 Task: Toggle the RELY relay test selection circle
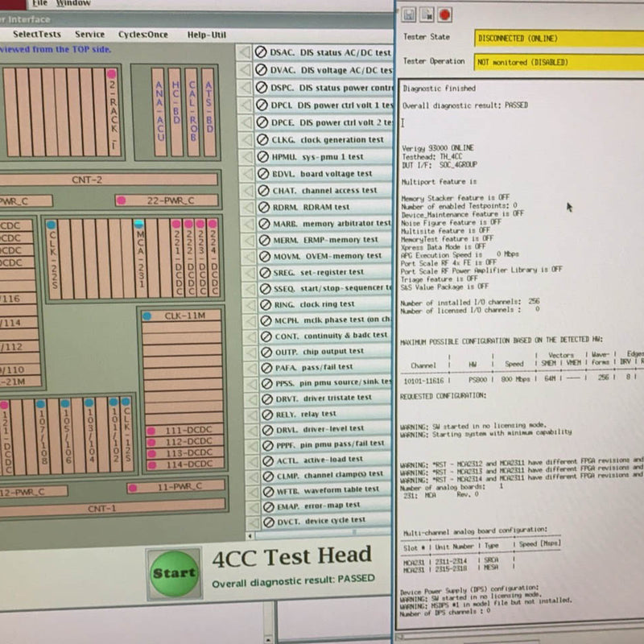[x=267, y=415]
